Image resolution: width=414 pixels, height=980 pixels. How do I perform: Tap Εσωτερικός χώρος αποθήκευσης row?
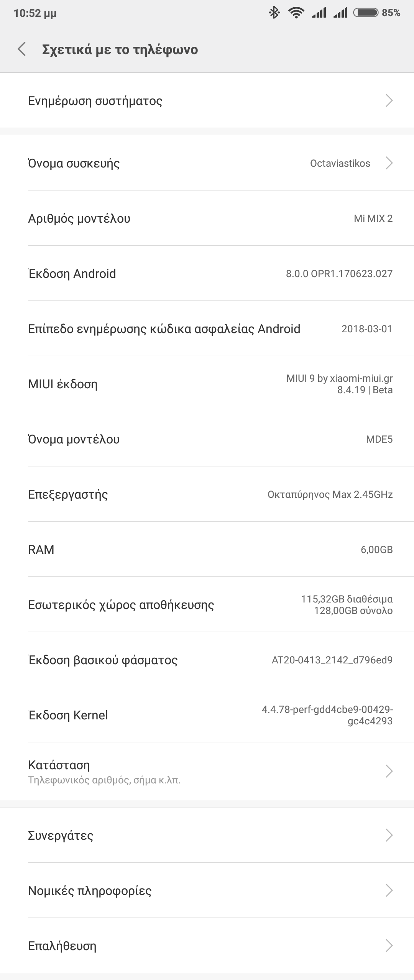click(207, 605)
